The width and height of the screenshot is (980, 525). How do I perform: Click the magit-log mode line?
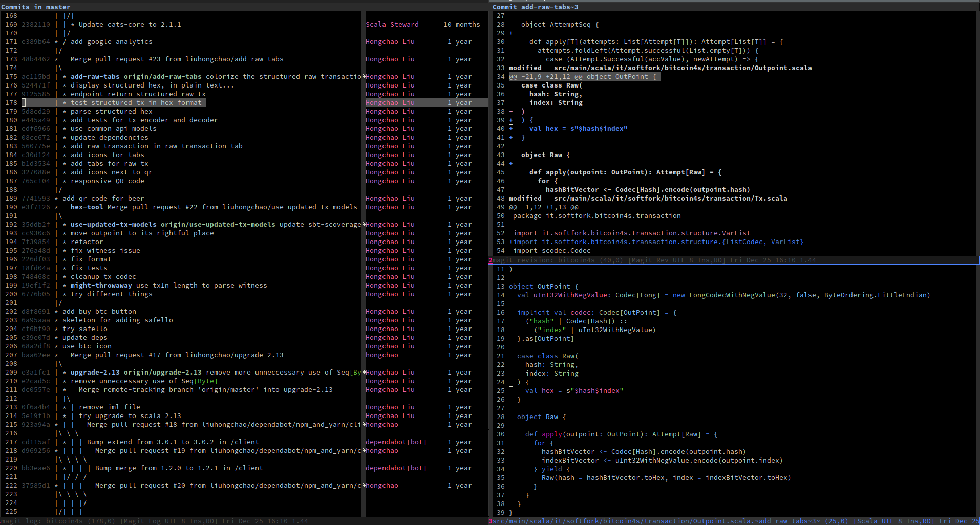point(244,521)
